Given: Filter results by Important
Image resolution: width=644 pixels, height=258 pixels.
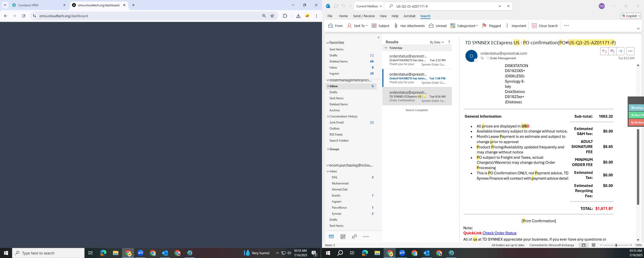Looking at the screenshot, I should tap(515, 26).
